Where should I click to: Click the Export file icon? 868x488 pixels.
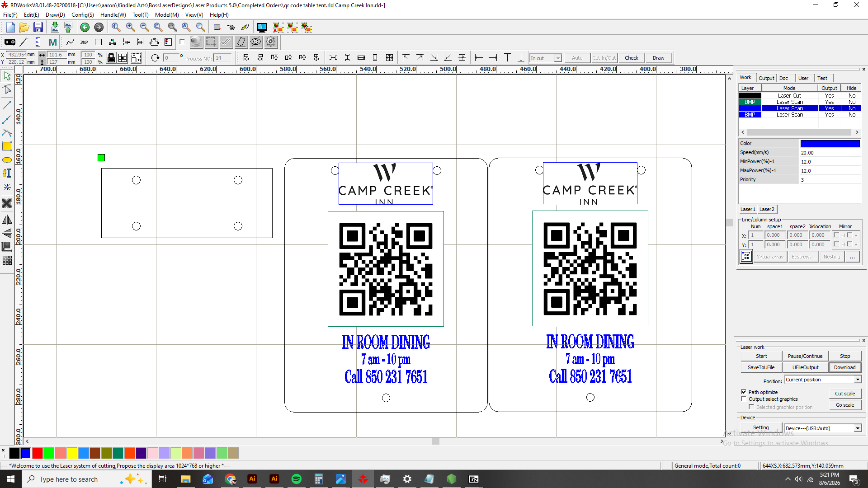tap(68, 28)
